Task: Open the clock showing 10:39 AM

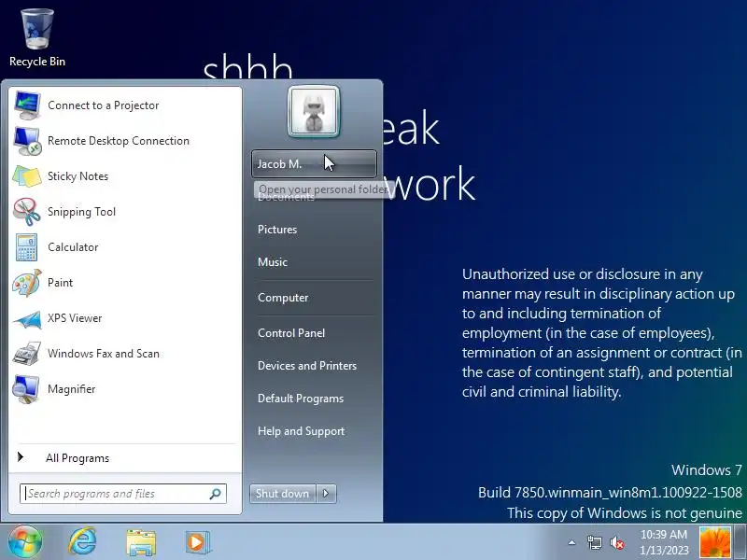Action: point(664,542)
